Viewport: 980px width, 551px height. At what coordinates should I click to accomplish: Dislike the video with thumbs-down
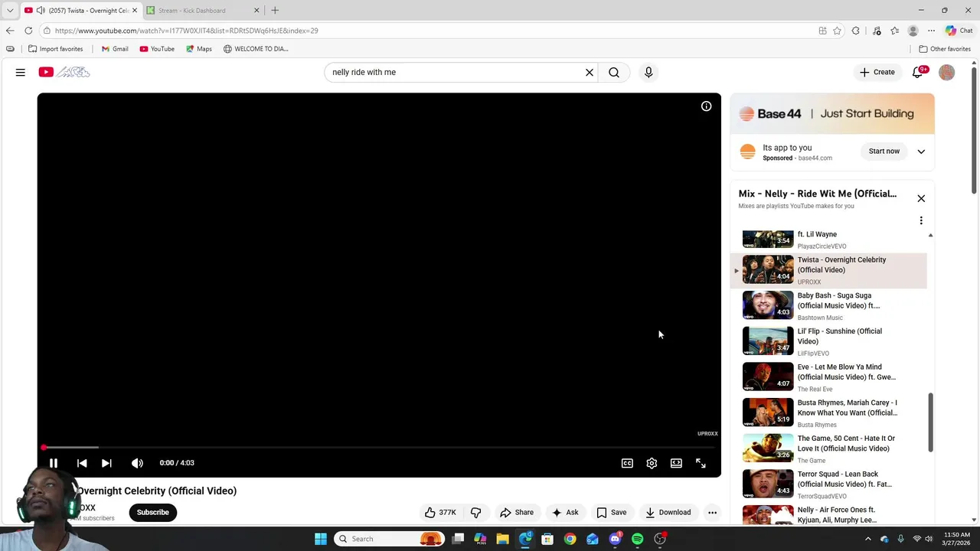pyautogui.click(x=475, y=513)
